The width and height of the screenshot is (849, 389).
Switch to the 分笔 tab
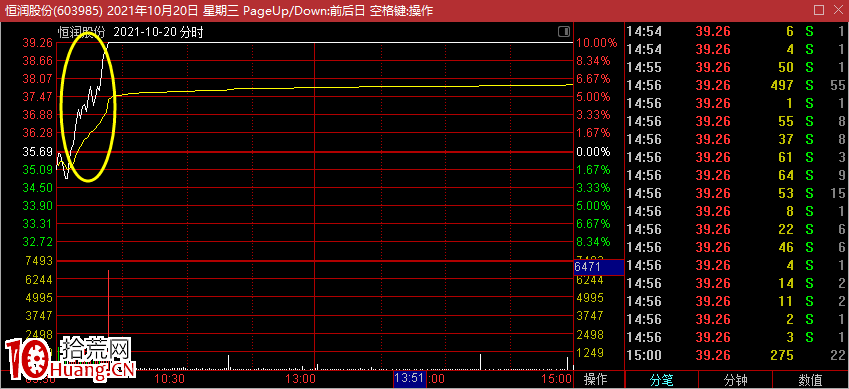pos(661,380)
